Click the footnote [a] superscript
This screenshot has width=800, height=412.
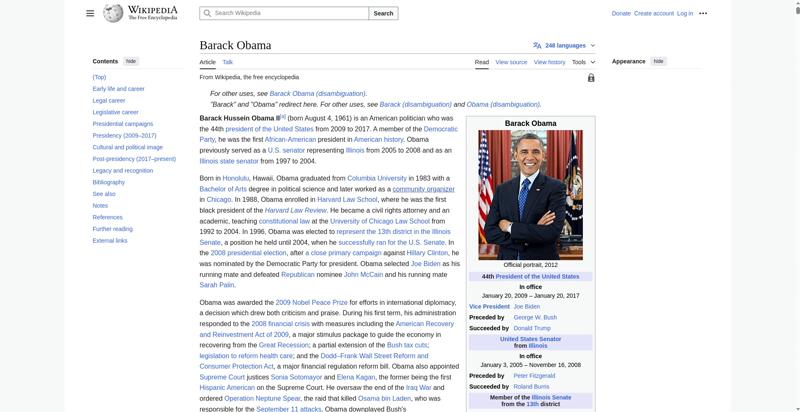tap(283, 117)
